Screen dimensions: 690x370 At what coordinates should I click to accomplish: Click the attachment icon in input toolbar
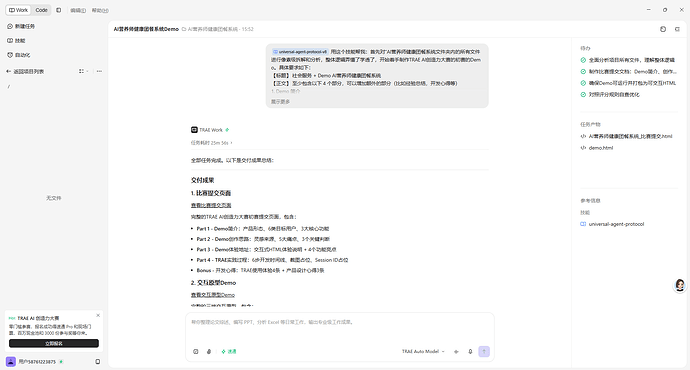(x=209, y=352)
